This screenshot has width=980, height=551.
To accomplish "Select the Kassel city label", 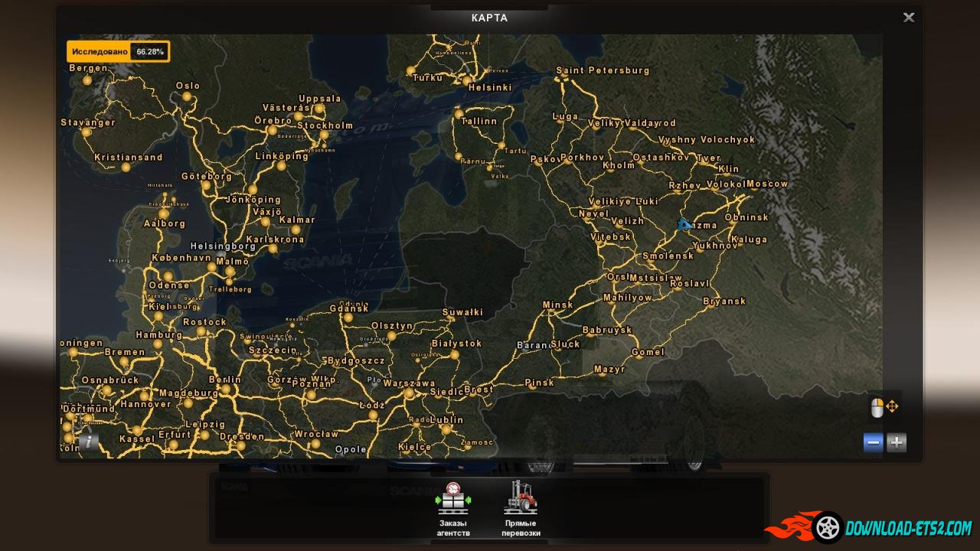I will (138, 439).
